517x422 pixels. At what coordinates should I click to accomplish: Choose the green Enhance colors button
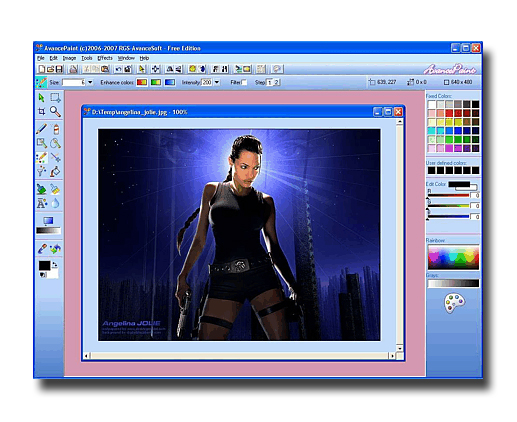click(156, 82)
